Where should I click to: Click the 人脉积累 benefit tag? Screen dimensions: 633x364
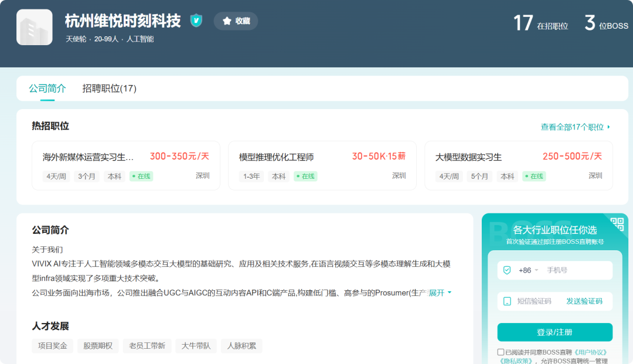point(241,346)
